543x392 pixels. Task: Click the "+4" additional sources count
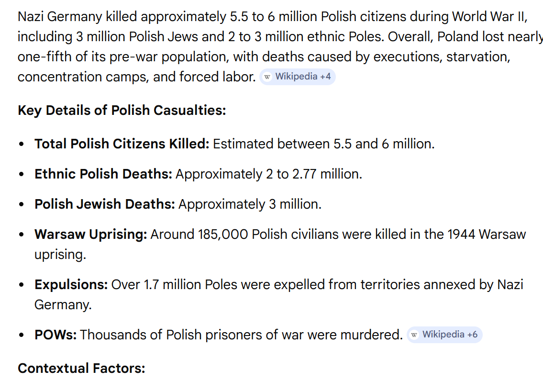(325, 77)
